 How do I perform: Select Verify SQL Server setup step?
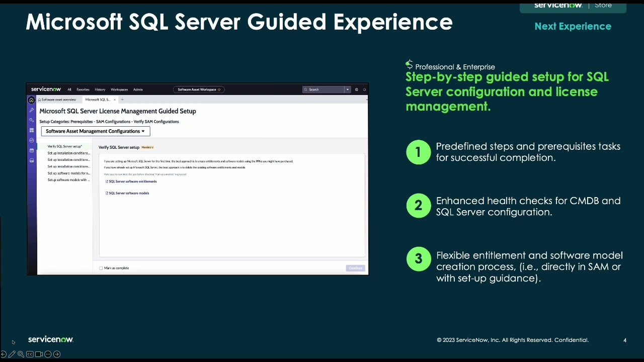point(65,146)
